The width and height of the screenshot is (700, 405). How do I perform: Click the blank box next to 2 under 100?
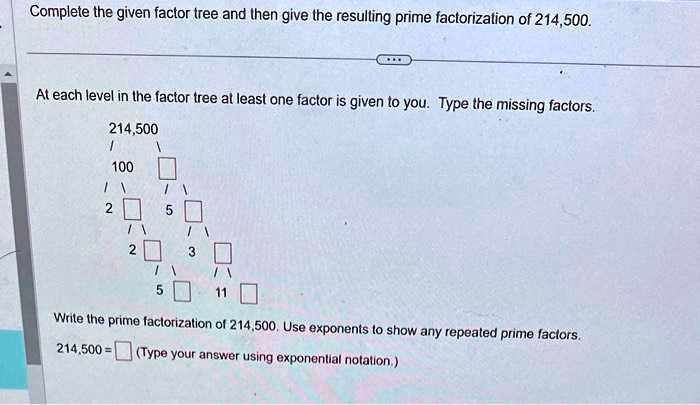(x=131, y=211)
